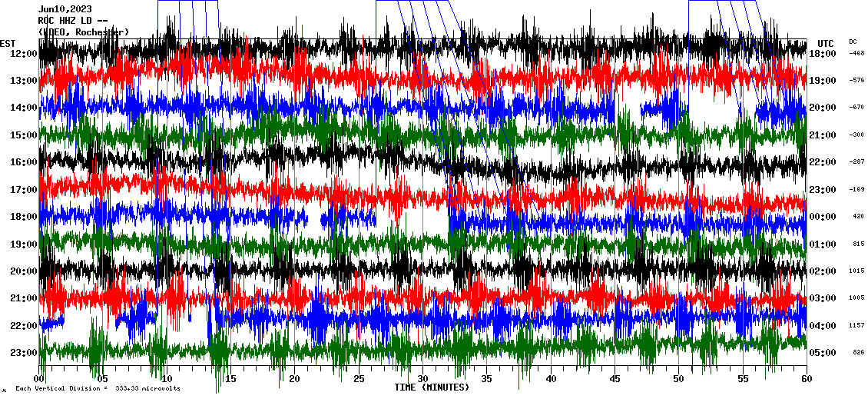Click the 23:00 EST row label
Viewport: 868px width, 399px height.
(x=25, y=353)
